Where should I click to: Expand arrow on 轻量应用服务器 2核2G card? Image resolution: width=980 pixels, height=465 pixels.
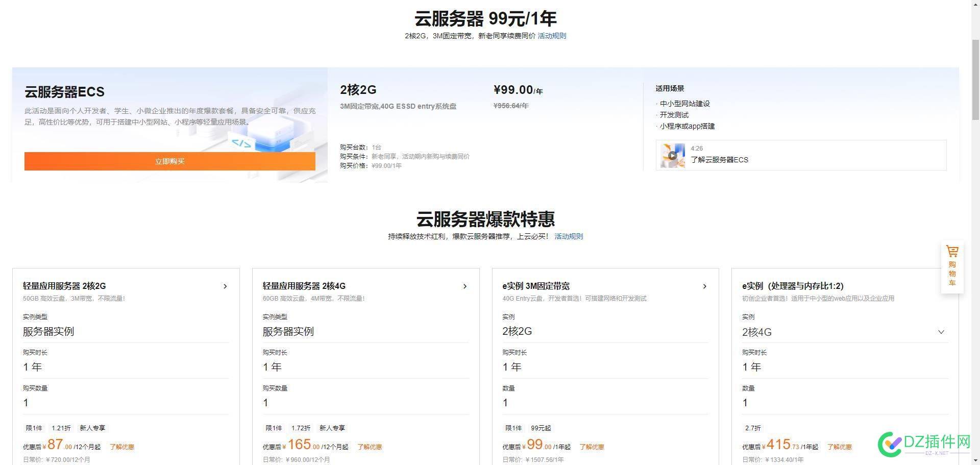(x=225, y=286)
